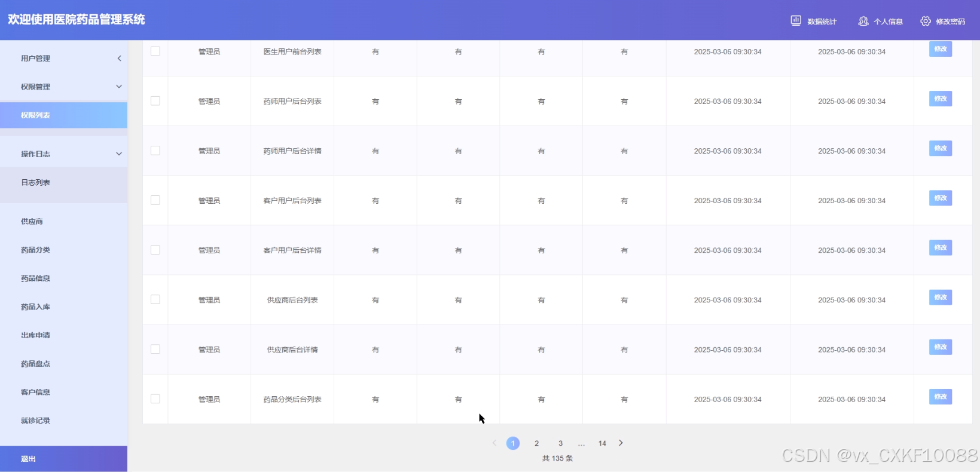
Task: Click 修改 for 客户用户后台详情 row
Action: pos(941,247)
